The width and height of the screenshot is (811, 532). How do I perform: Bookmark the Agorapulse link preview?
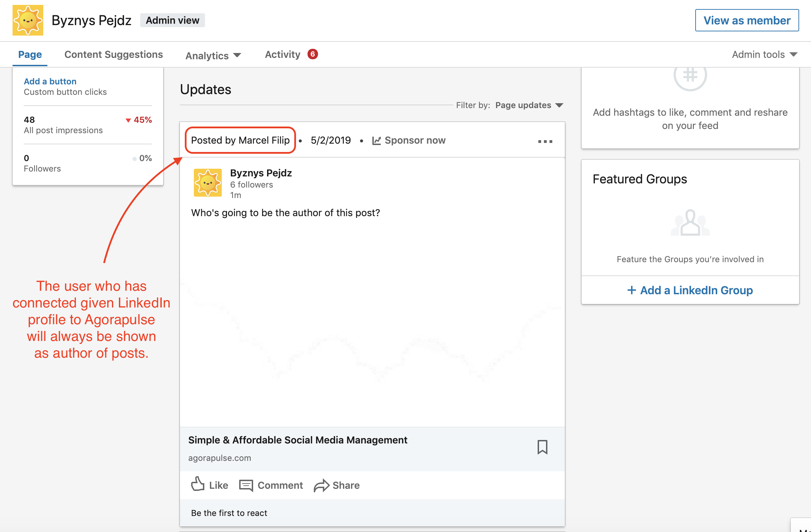click(x=543, y=447)
